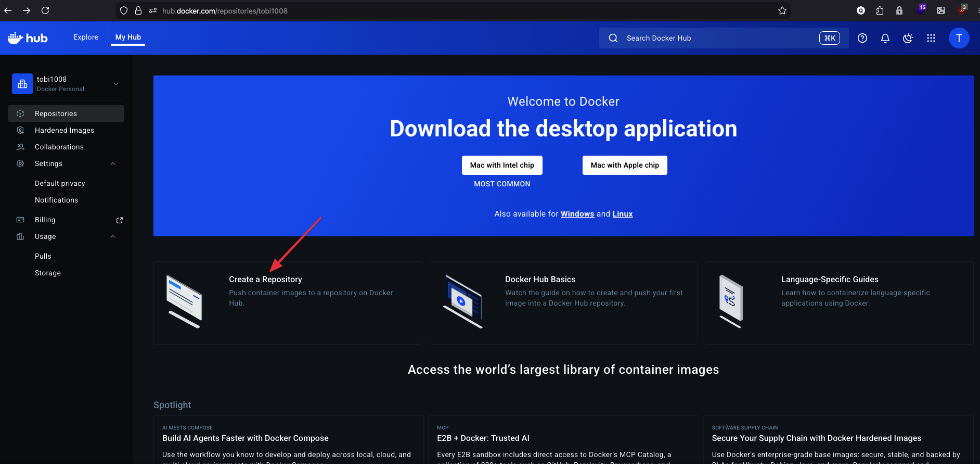Viewport: 980px width, 468px height.
Task: Download for Mac with Apple chip
Action: pyautogui.click(x=625, y=166)
